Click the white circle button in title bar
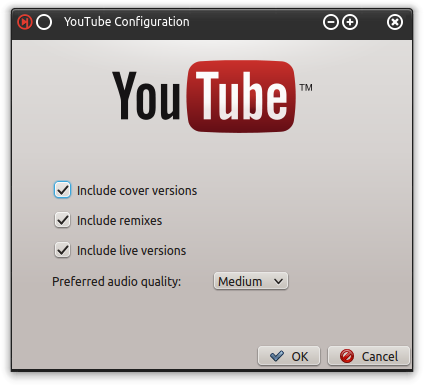The height and width of the screenshot is (386, 424). [44, 22]
